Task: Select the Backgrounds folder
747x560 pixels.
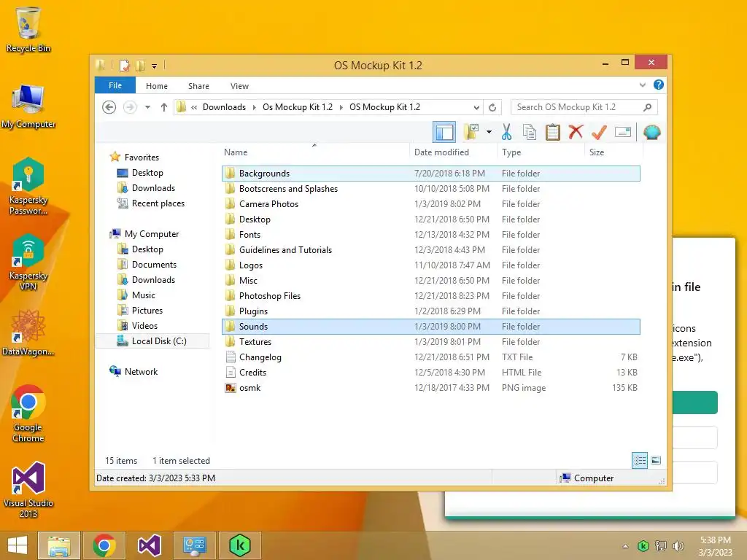Action: (x=431, y=174)
